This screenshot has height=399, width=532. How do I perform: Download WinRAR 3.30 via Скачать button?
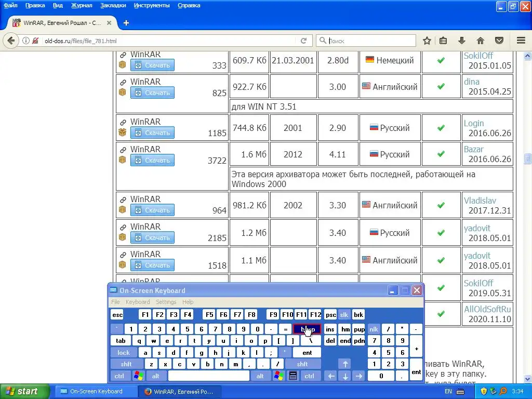click(x=152, y=210)
